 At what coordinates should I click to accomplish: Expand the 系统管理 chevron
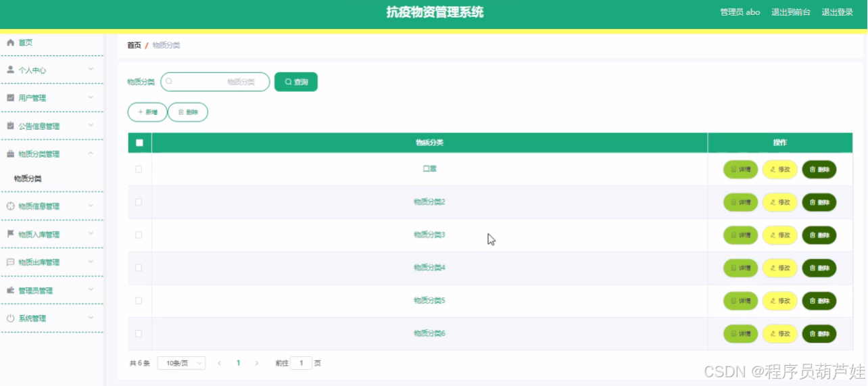[91, 318]
